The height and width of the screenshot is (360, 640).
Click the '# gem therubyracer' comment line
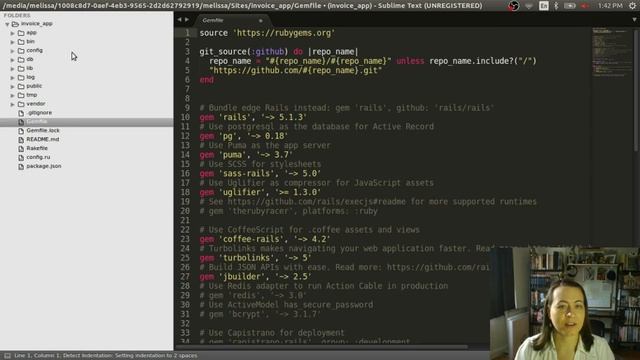pyautogui.click(x=289, y=211)
